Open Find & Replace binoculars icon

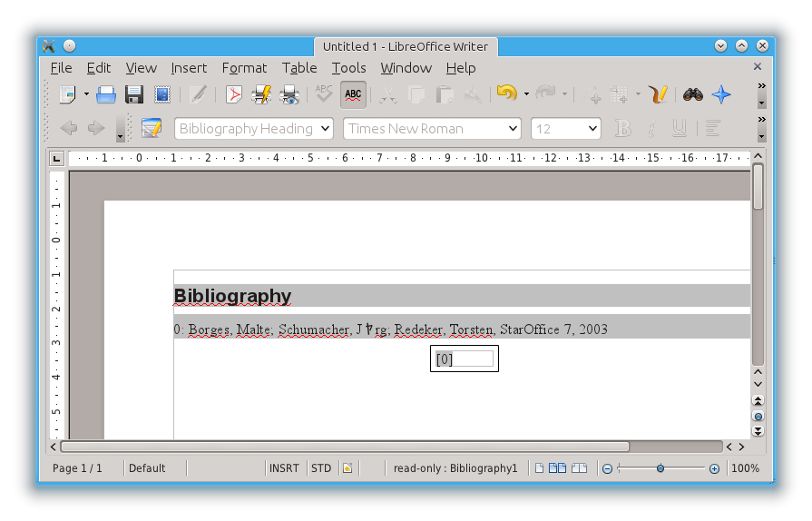tap(693, 94)
